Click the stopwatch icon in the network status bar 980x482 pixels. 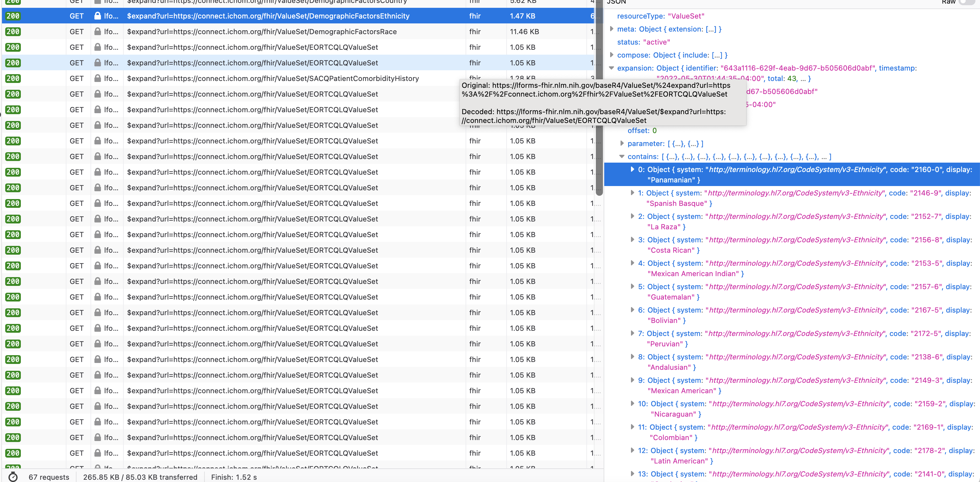point(13,477)
